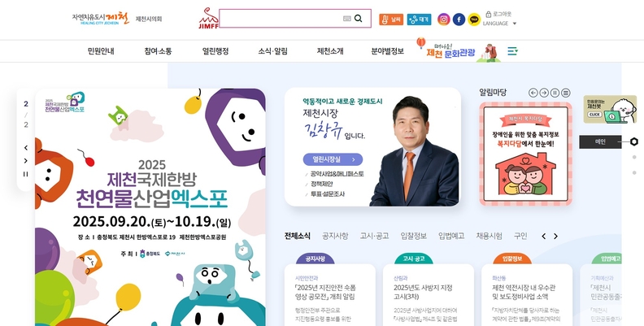Viewport: 644px width, 326px height.
Task: Open the KakaoTalk channel icon
Action: pyautogui.click(x=474, y=20)
